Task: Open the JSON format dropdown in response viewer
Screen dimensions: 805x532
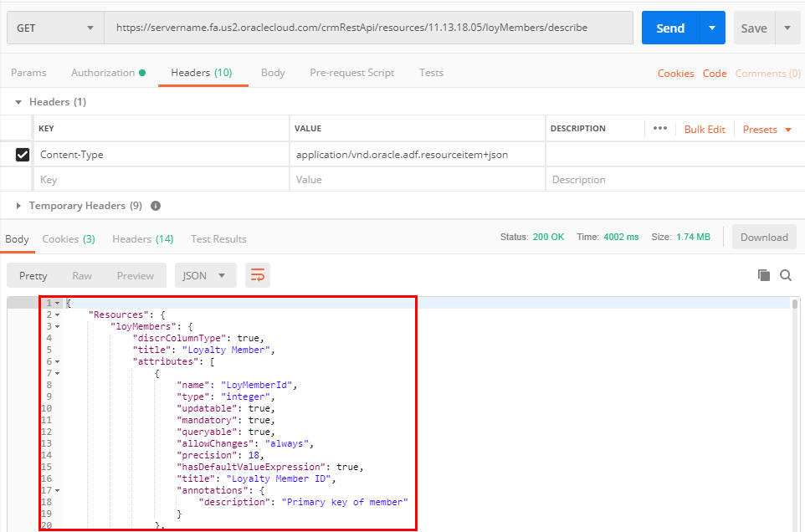Action: tap(205, 274)
